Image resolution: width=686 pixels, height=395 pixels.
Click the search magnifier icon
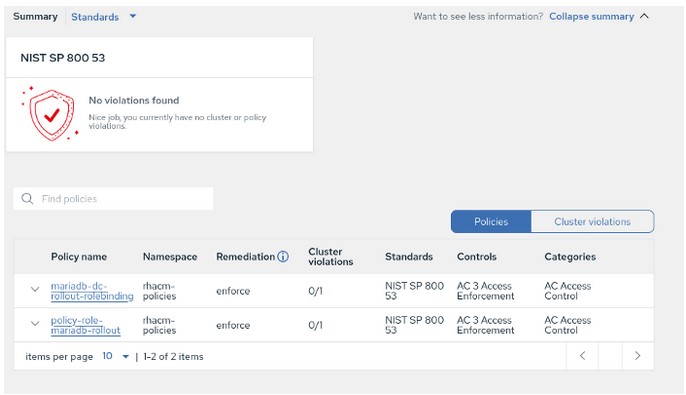[x=27, y=199]
